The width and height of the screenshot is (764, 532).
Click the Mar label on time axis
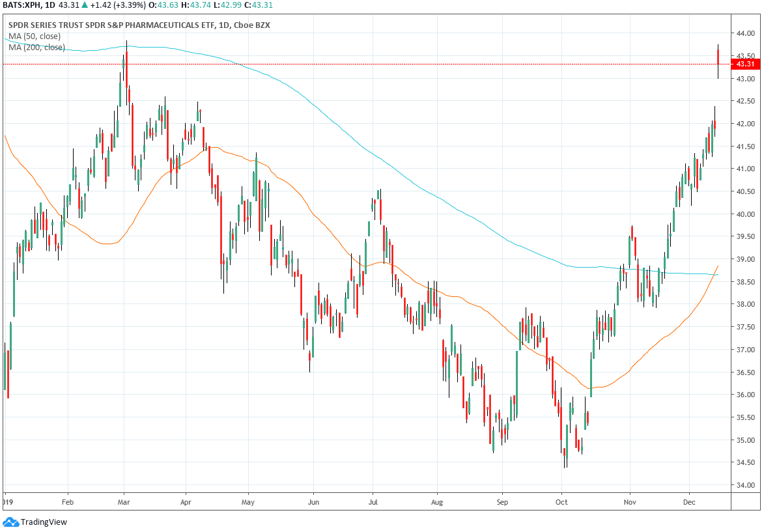pos(124,502)
